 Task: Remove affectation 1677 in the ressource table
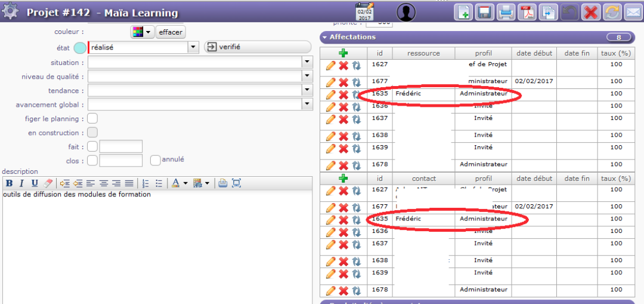click(343, 82)
